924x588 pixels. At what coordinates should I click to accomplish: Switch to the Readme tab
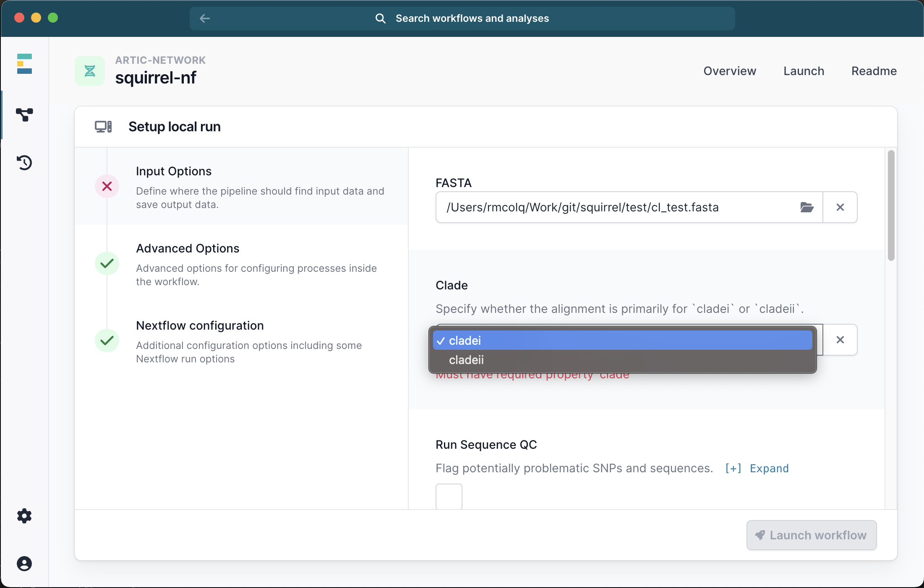[874, 71]
